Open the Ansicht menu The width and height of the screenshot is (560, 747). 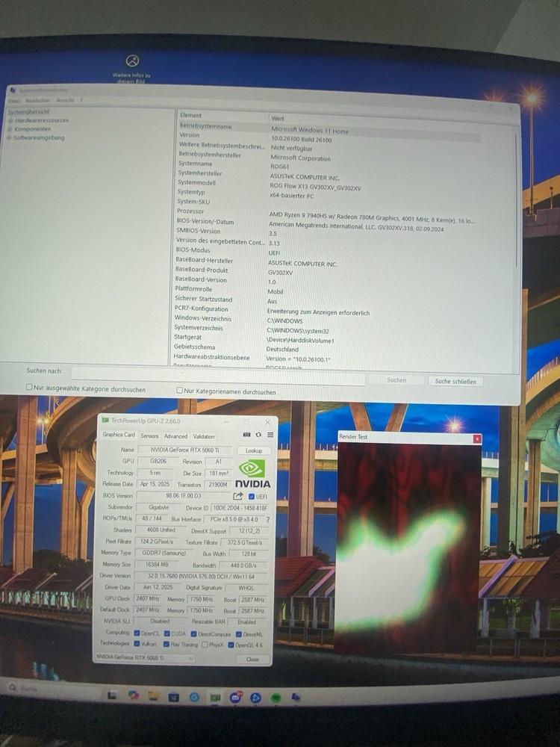[x=65, y=101]
